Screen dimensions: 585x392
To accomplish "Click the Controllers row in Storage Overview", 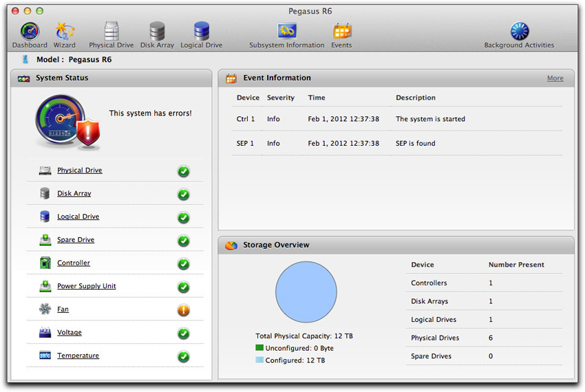I will [484, 283].
